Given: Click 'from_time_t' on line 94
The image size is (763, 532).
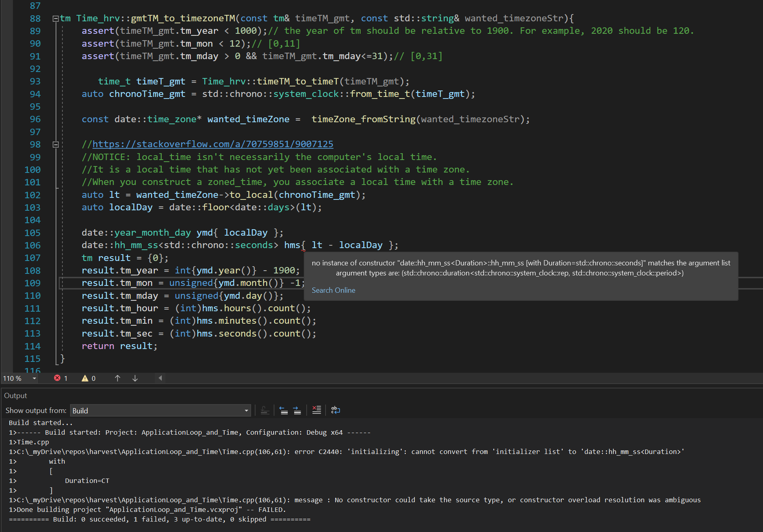Looking at the screenshot, I should [380, 94].
